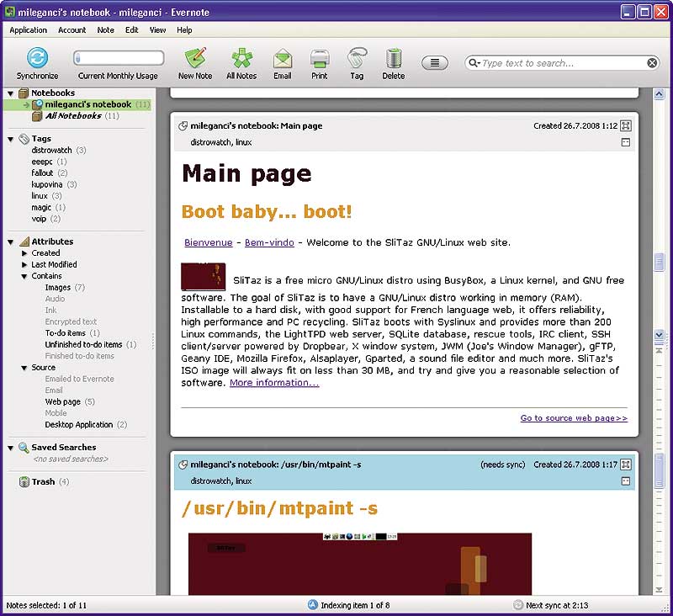
Task: Click the Attributes section ruler icon
Action: [x=24, y=242]
